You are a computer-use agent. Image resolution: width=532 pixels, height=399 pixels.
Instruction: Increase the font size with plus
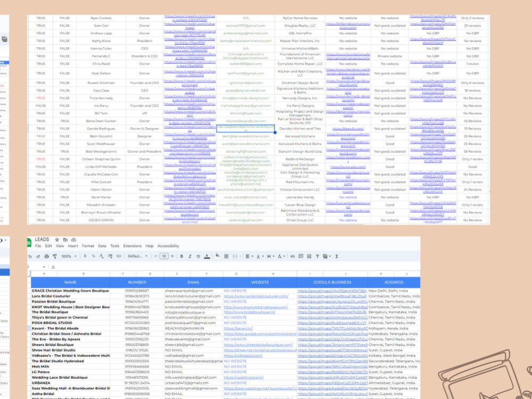pyautogui.click(x=172, y=256)
